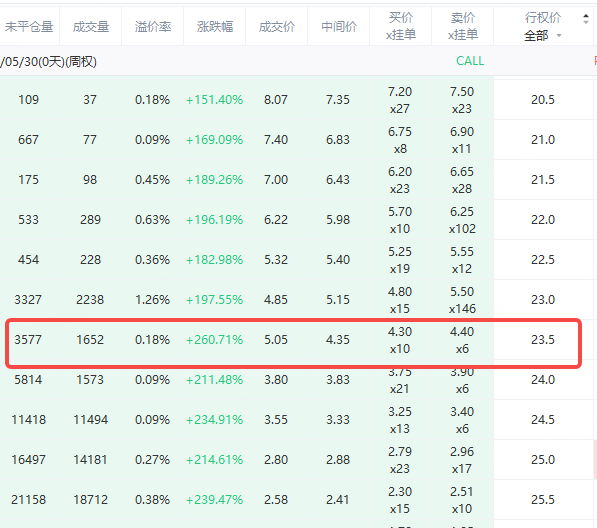Click the 溢价率 column header
Screen dimensions: 597x528
153,27
